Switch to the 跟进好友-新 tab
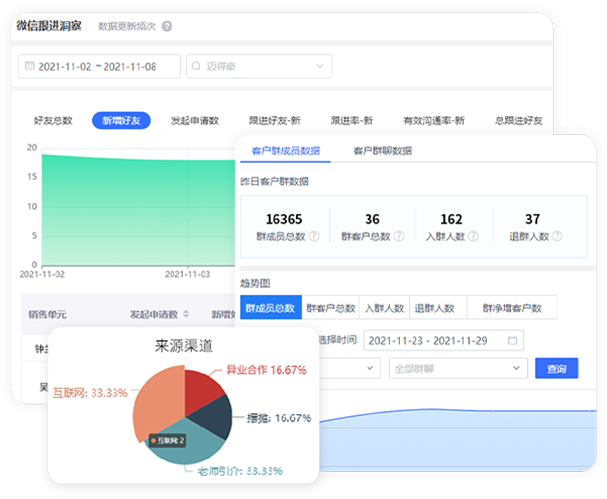The image size is (607, 499). pyautogui.click(x=274, y=121)
